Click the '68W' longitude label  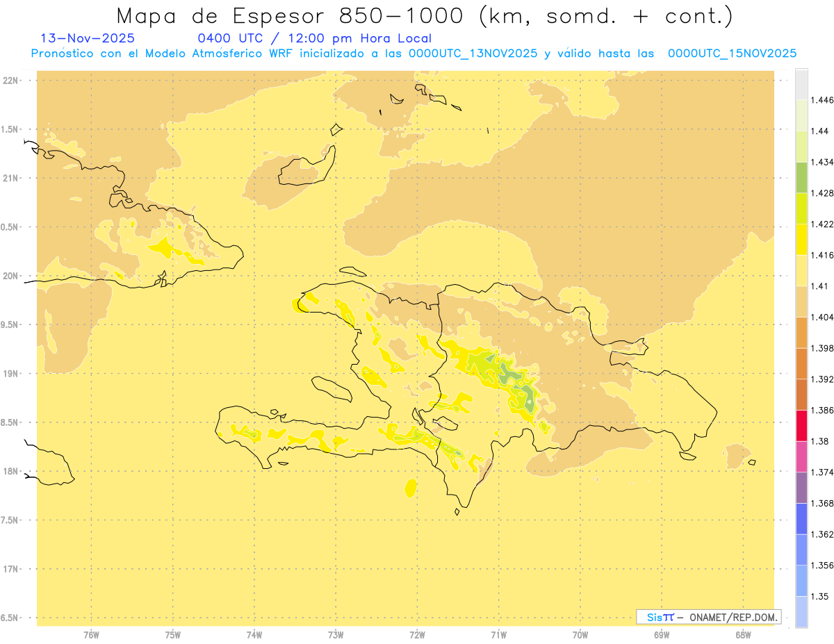pyautogui.click(x=743, y=634)
